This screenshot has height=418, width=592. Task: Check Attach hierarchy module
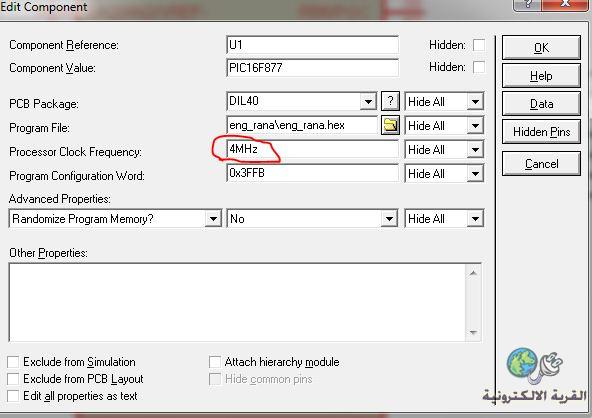click(215, 362)
